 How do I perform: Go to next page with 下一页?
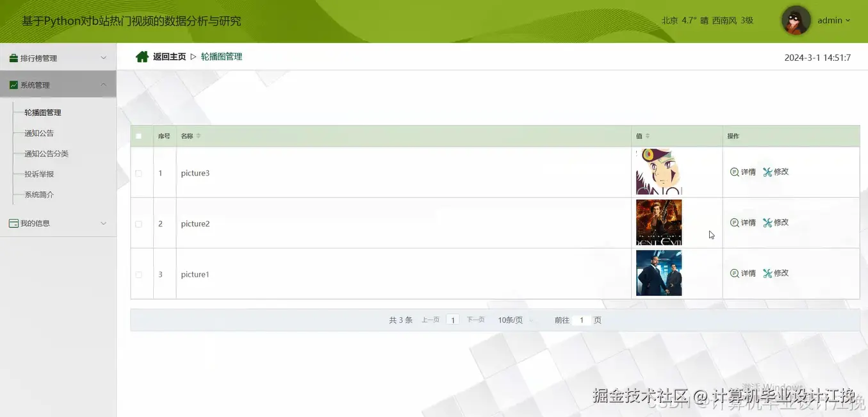[475, 319]
